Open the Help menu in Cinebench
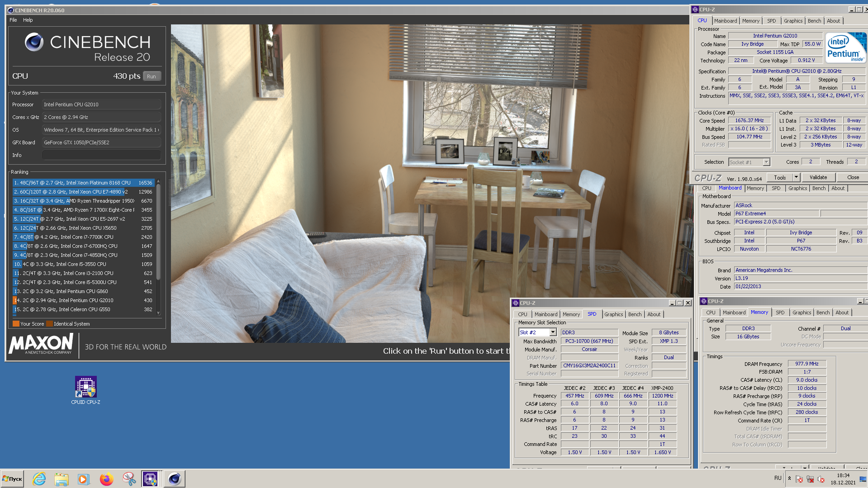Screen dimensions: 868x488 pos(28,20)
